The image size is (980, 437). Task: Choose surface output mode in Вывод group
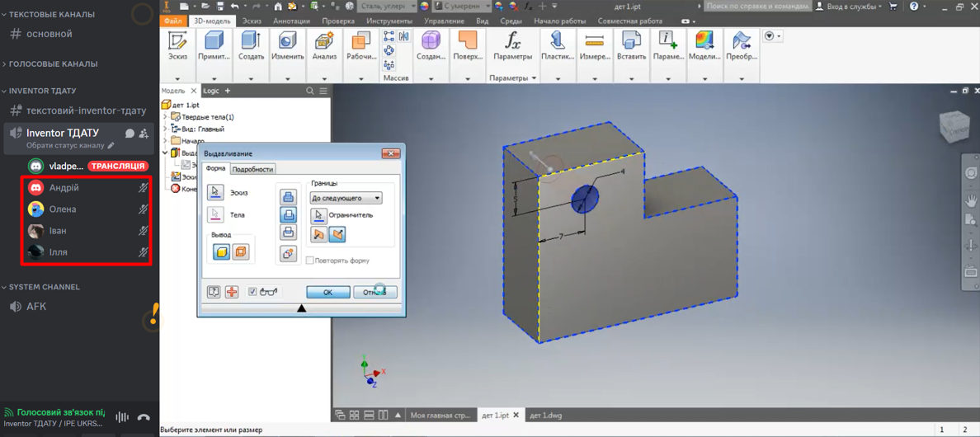coord(241,252)
